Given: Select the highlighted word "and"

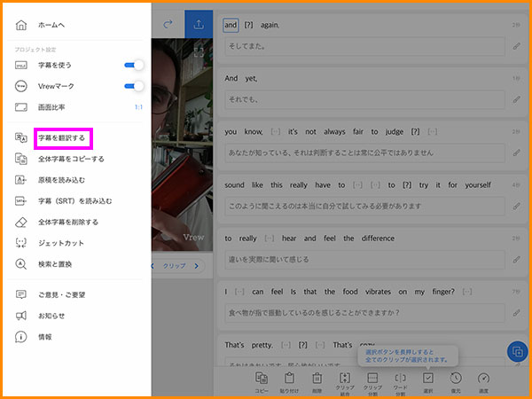Looking at the screenshot, I should 231,25.
